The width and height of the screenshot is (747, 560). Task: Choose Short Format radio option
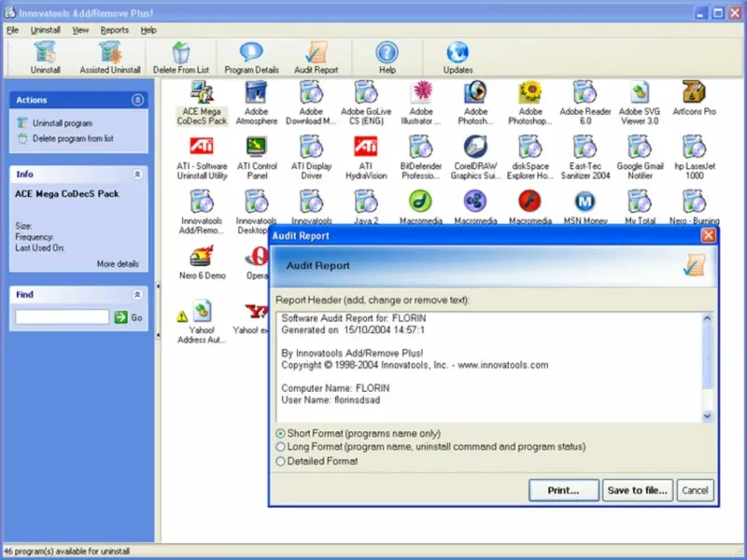pos(280,433)
